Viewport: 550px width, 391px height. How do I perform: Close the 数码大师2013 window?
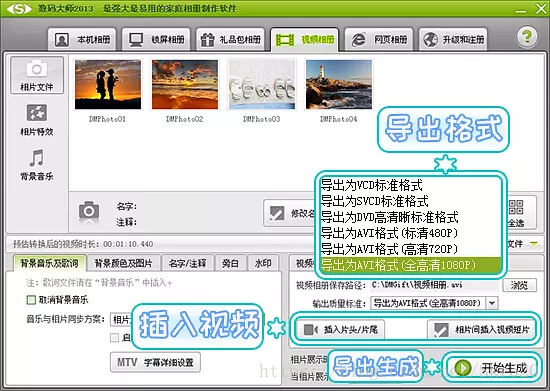click(x=541, y=9)
